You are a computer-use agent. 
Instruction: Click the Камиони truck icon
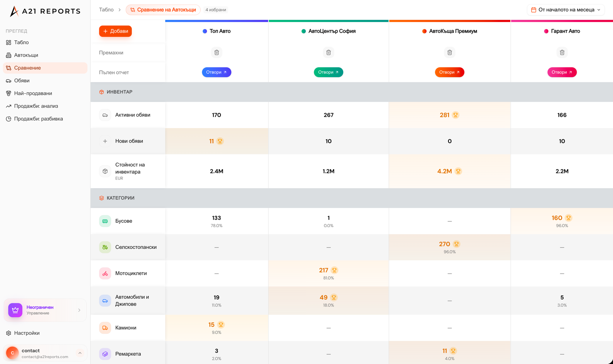point(105,328)
